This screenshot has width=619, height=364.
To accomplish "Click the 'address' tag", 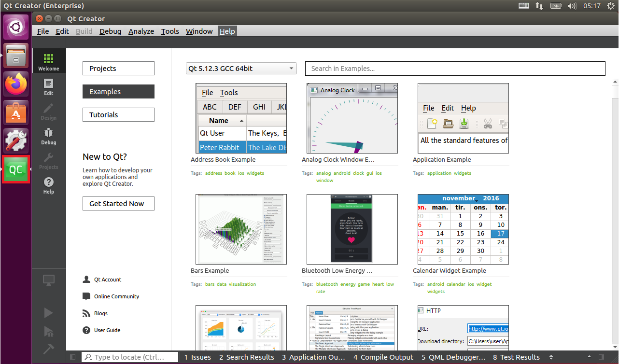I will coord(213,173).
